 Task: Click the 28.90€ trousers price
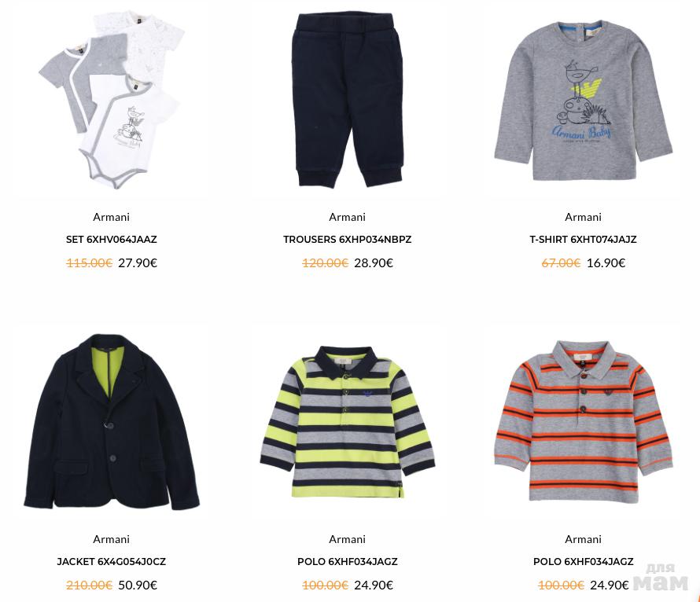[x=374, y=263]
